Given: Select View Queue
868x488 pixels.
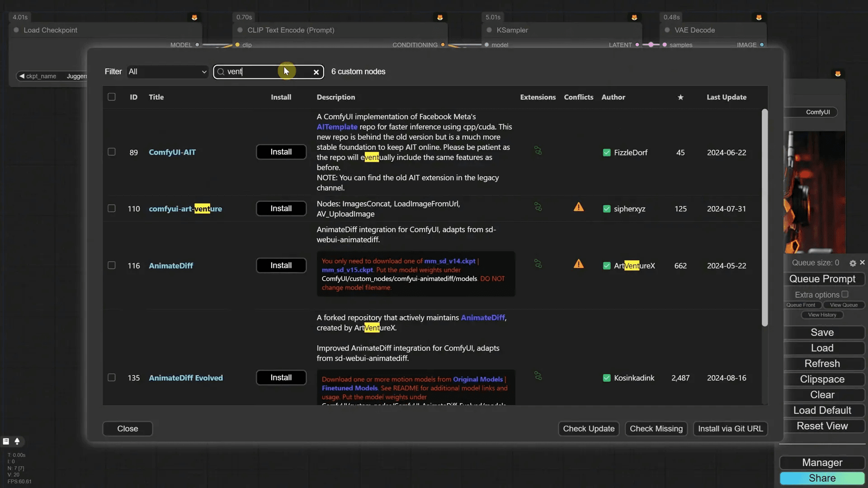Looking at the screenshot, I should (x=844, y=305).
